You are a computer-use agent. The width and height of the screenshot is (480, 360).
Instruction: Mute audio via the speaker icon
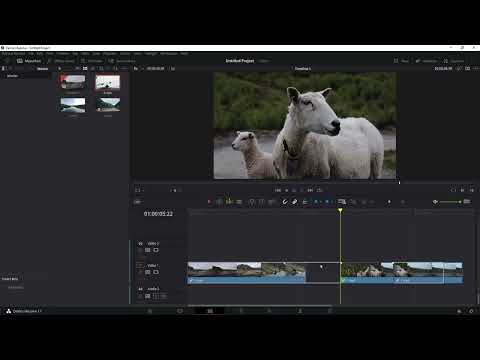click(x=435, y=202)
